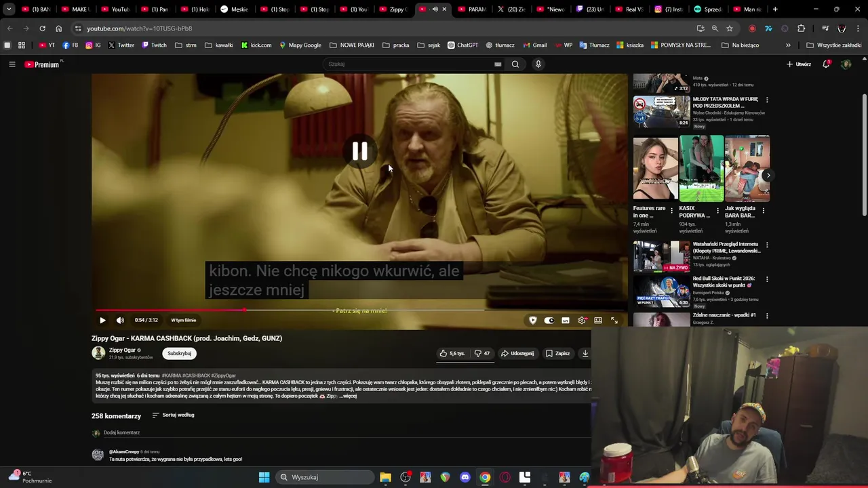The width and height of the screenshot is (868, 488).
Task: Open options menu for 'Features rare in one' short
Action: pyautogui.click(x=672, y=211)
